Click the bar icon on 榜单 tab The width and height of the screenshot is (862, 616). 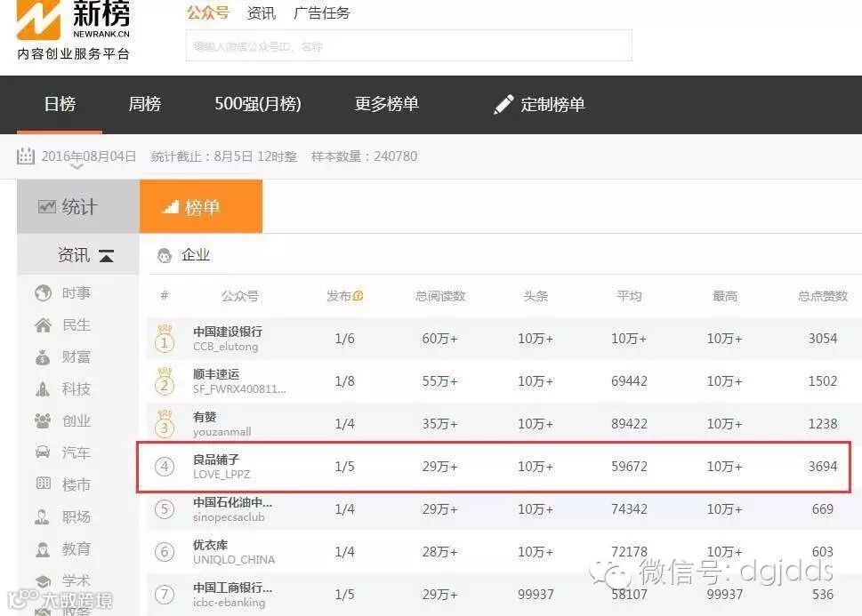tap(171, 206)
